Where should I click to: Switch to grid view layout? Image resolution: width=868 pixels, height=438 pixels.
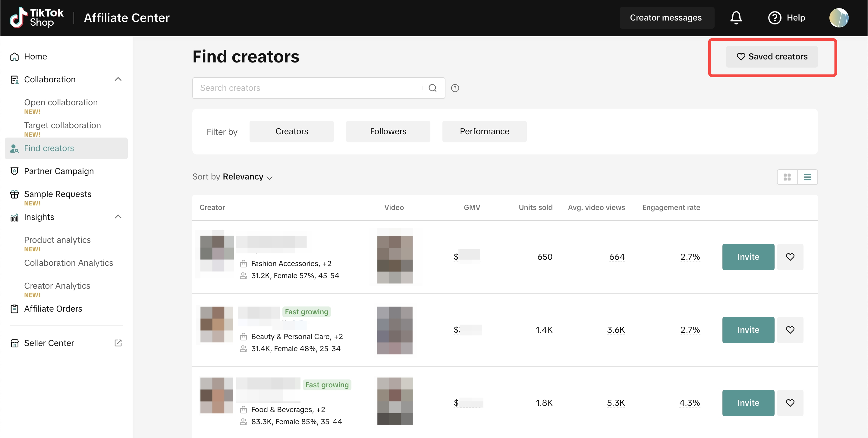coord(787,177)
